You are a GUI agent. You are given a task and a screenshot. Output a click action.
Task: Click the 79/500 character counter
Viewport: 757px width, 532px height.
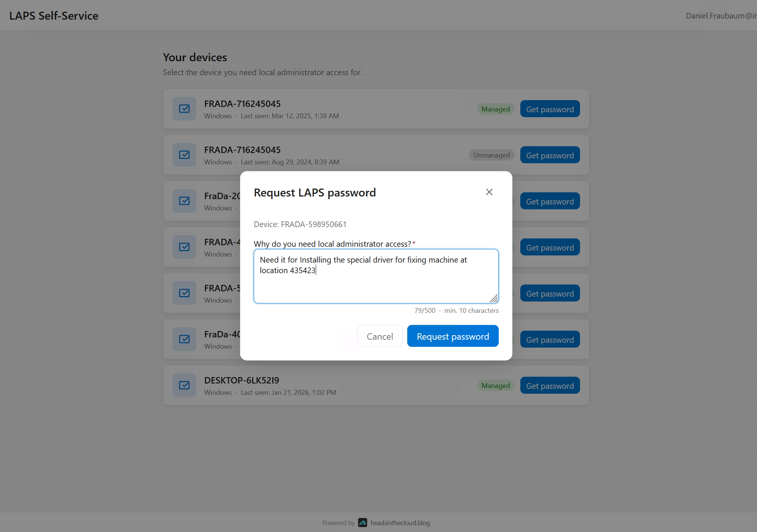click(x=425, y=310)
